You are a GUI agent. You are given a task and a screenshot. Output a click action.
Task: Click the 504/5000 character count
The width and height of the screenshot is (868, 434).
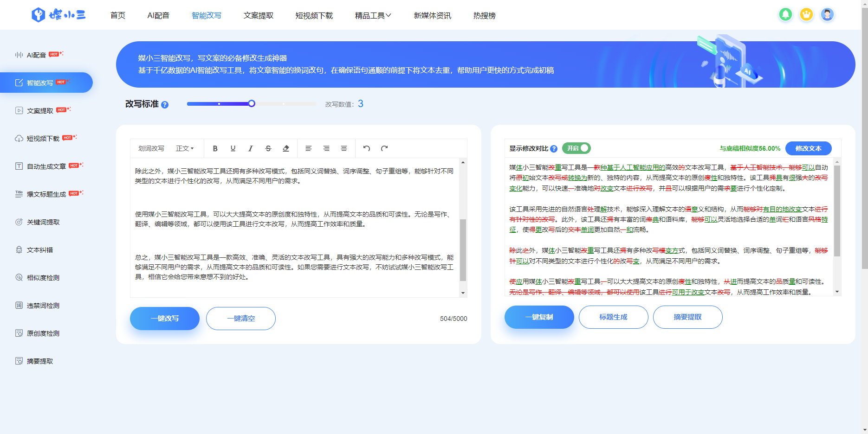click(x=453, y=319)
